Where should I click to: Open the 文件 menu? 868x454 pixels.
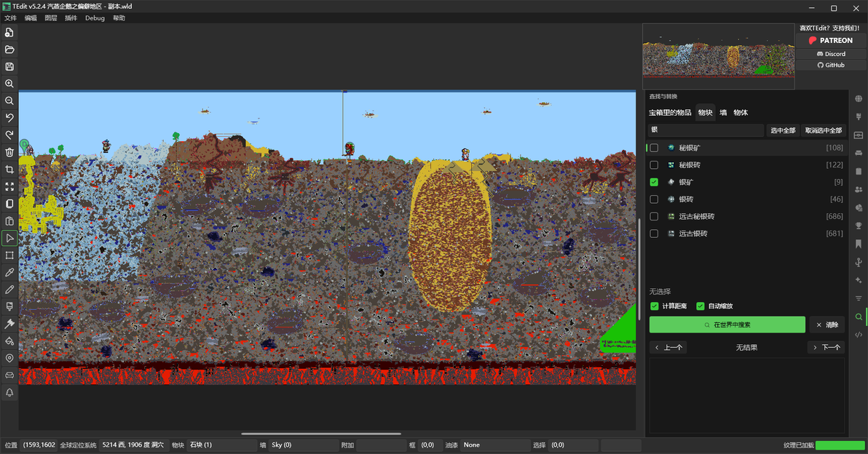point(10,18)
